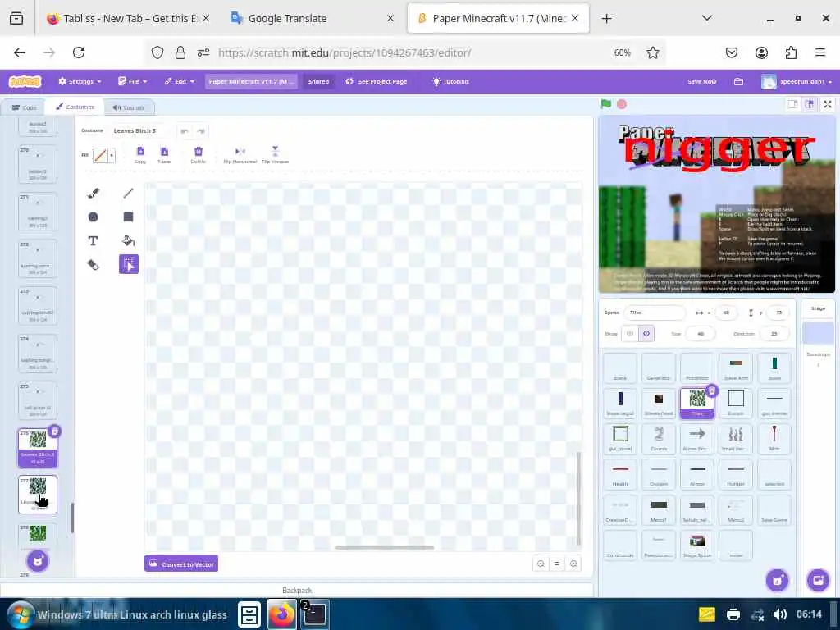Open the Edit dropdown menu
This screenshot has width=840, height=630.
click(180, 81)
